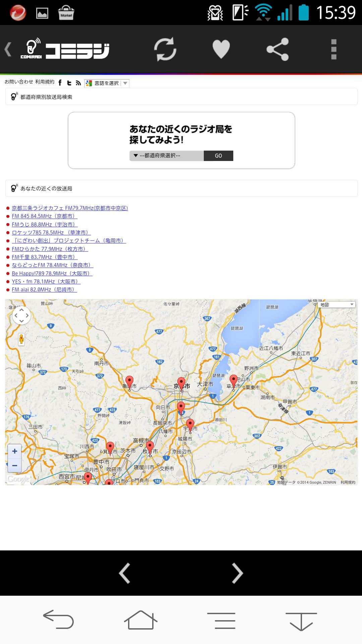This screenshot has height=644, width=362.
Task: Tap the refresh icon in the header
Action: pos(165,50)
